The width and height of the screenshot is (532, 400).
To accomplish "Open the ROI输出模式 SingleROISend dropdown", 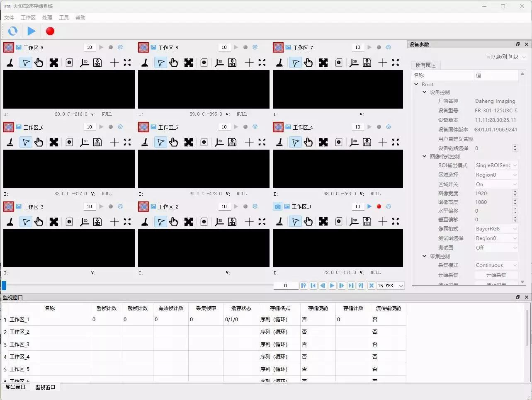I will click(496, 165).
